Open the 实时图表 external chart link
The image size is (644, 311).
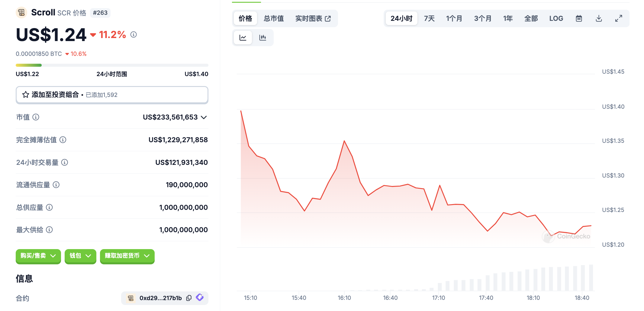click(x=313, y=18)
